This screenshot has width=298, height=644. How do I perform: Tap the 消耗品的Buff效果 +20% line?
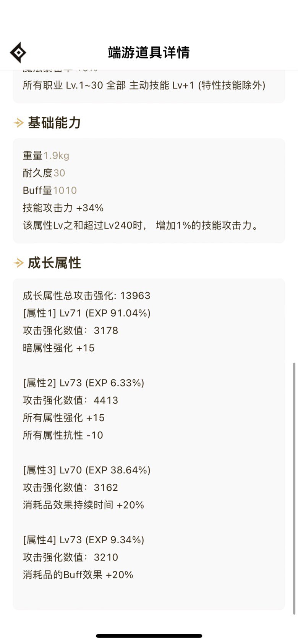point(78,575)
